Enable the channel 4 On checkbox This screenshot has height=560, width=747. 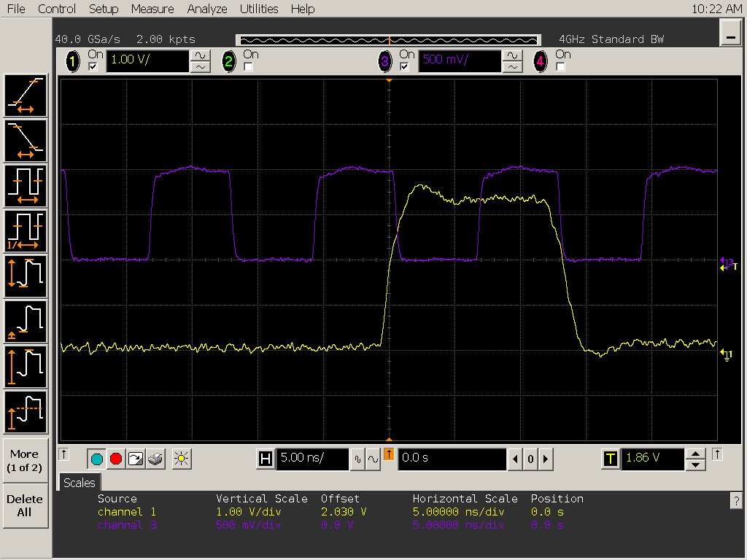(x=561, y=67)
